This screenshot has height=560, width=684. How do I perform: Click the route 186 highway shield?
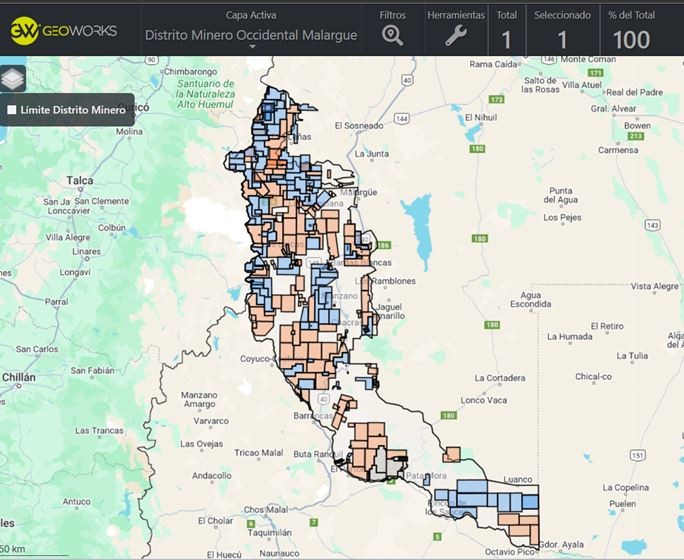tap(383, 245)
